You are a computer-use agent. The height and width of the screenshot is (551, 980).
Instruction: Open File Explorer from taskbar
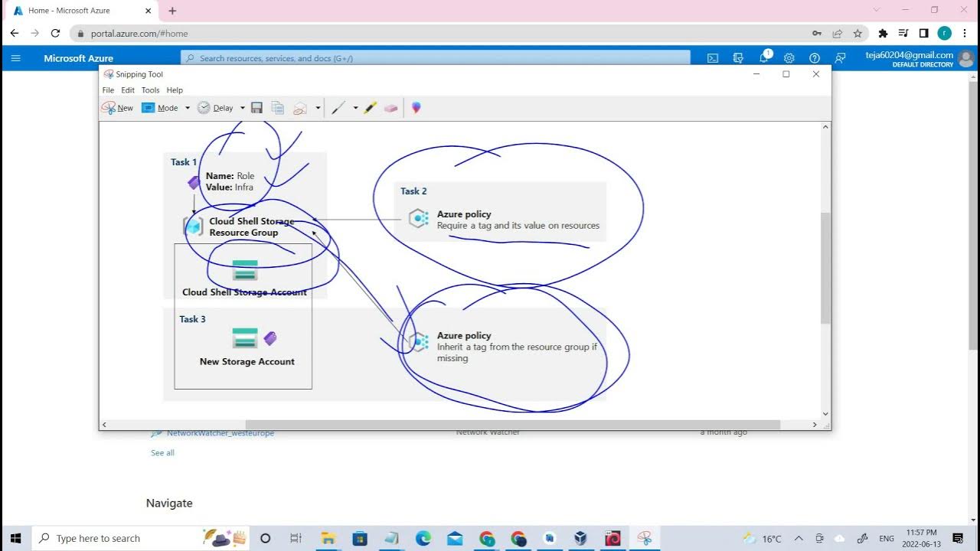328,538
